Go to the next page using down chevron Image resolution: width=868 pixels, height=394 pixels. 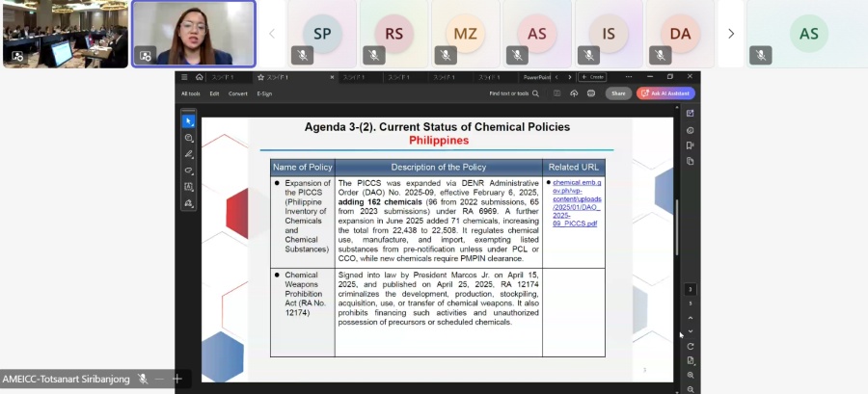691,331
